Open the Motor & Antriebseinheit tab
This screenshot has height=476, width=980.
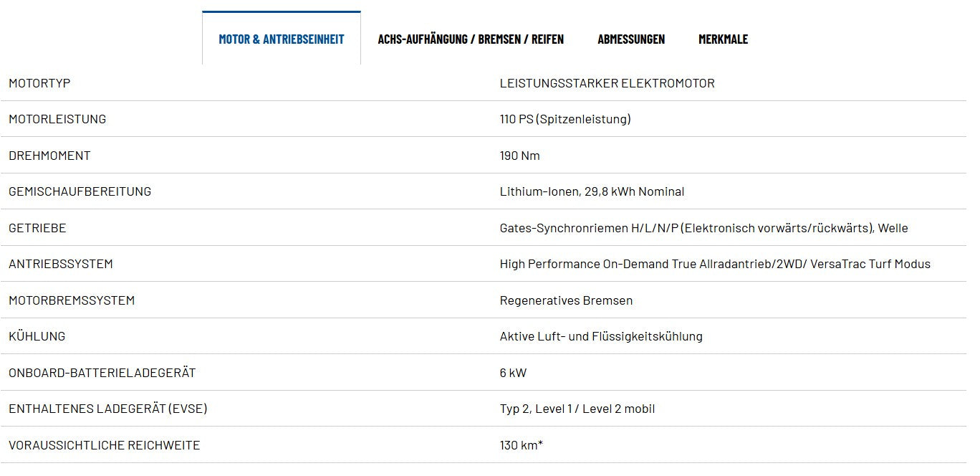(x=282, y=39)
